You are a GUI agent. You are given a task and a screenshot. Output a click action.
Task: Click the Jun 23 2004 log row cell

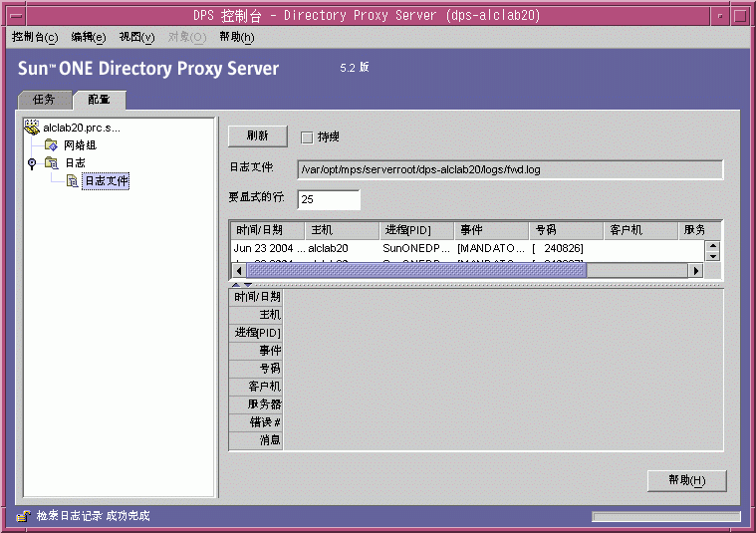[x=269, y=248]
